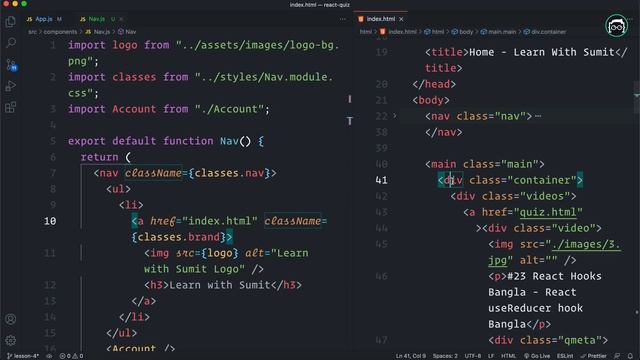Click folded ellipsis after nav class tag

538,116
